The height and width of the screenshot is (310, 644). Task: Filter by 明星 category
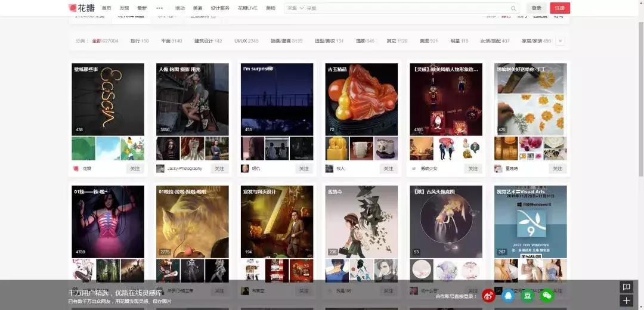(459, 41)
